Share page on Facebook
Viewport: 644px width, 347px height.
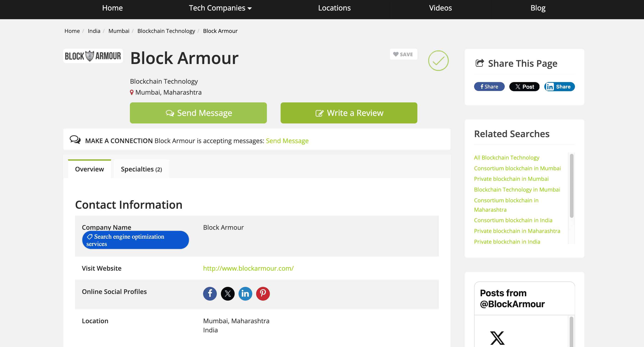coord(489,87)
